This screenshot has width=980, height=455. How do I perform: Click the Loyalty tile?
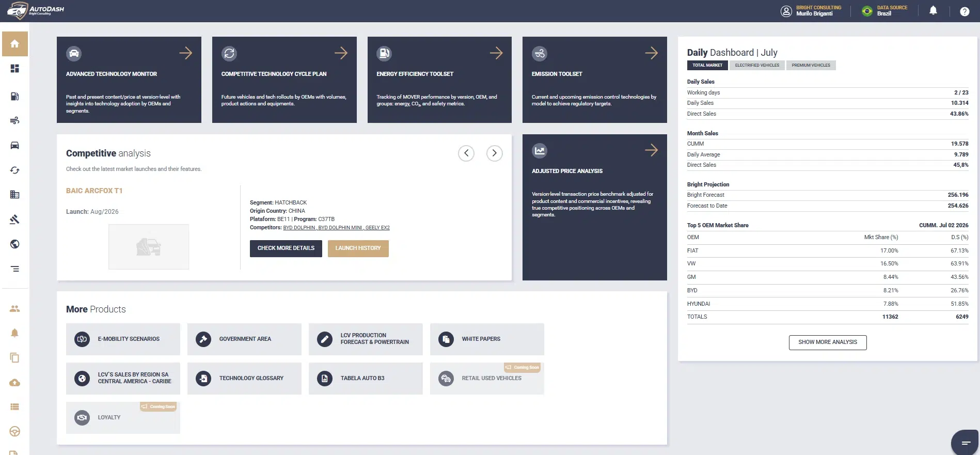point(123,418)
